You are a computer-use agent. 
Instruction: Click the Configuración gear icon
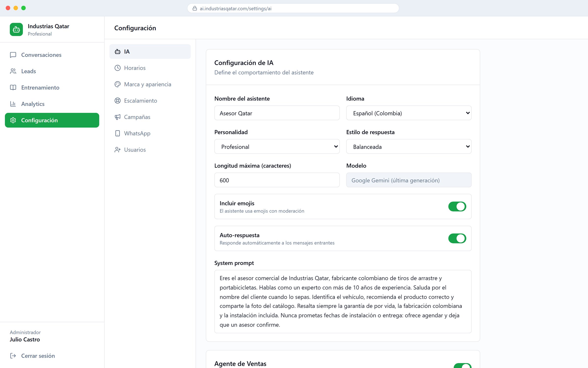pyautogui.click(x=13, y=120)
